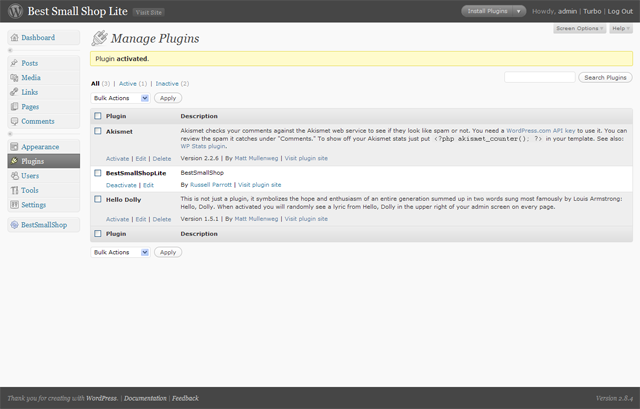Click the Settings icon in sidebar
This screenshot has width=640, height=409.
[x=14, y=204]
